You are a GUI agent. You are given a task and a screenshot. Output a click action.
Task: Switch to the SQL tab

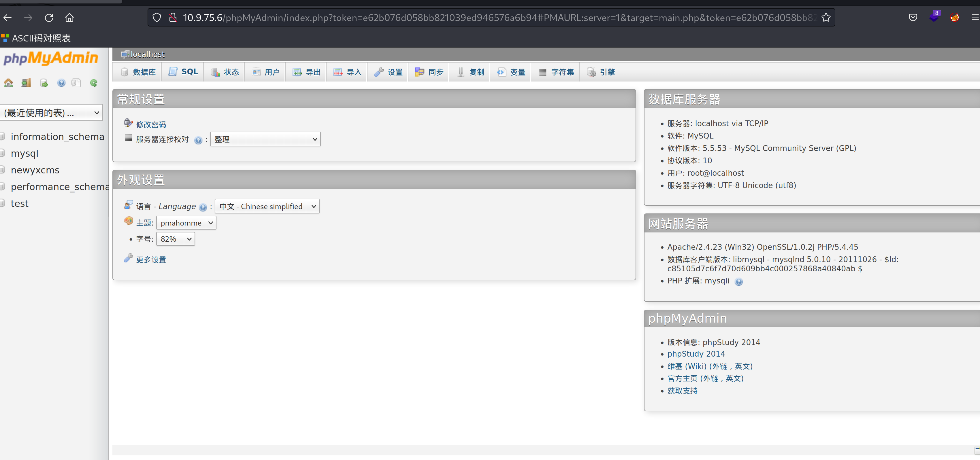click(183, 72)
